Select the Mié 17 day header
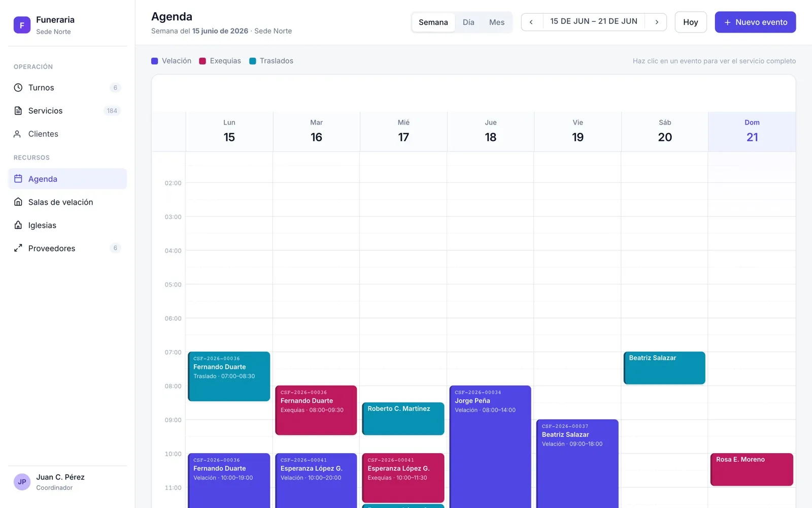This screenshot has width=812, height=508. tap(403, 132)
